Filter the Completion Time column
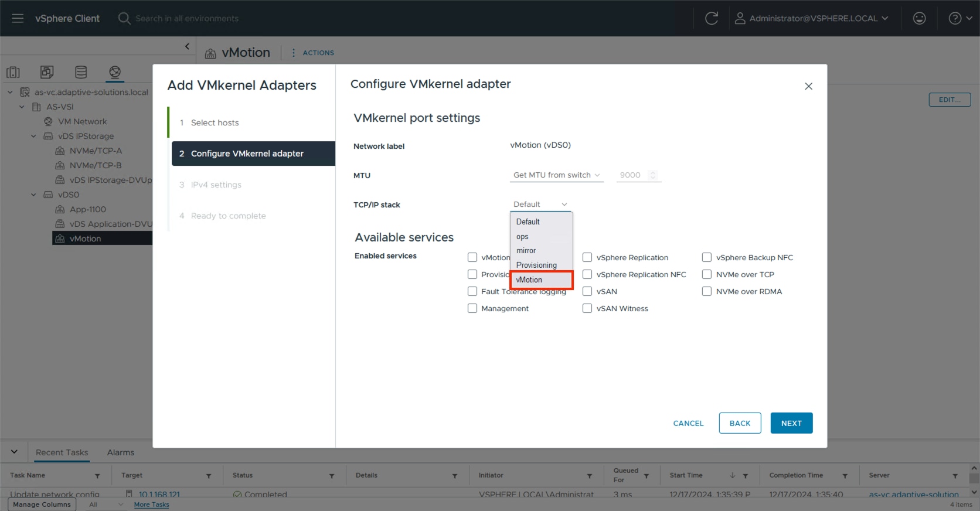Image resolution: width=980 pixels, height=511 pixels. tap(845, 476)
